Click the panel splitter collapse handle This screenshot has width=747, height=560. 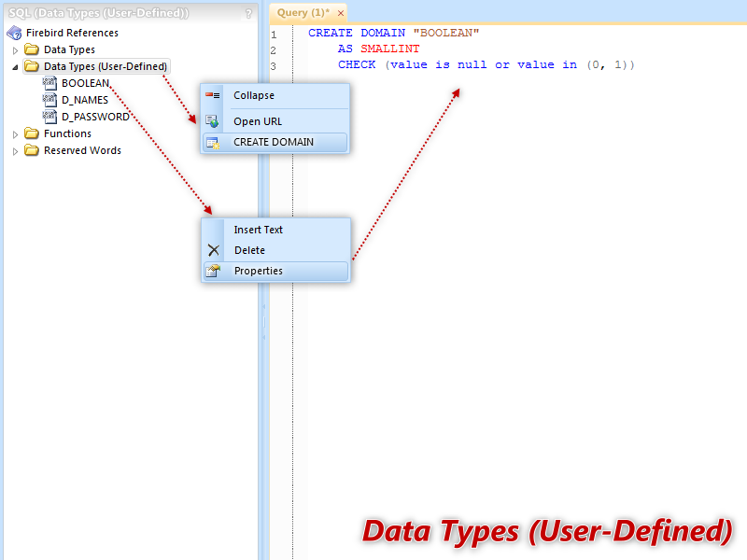tap(263, 322)
